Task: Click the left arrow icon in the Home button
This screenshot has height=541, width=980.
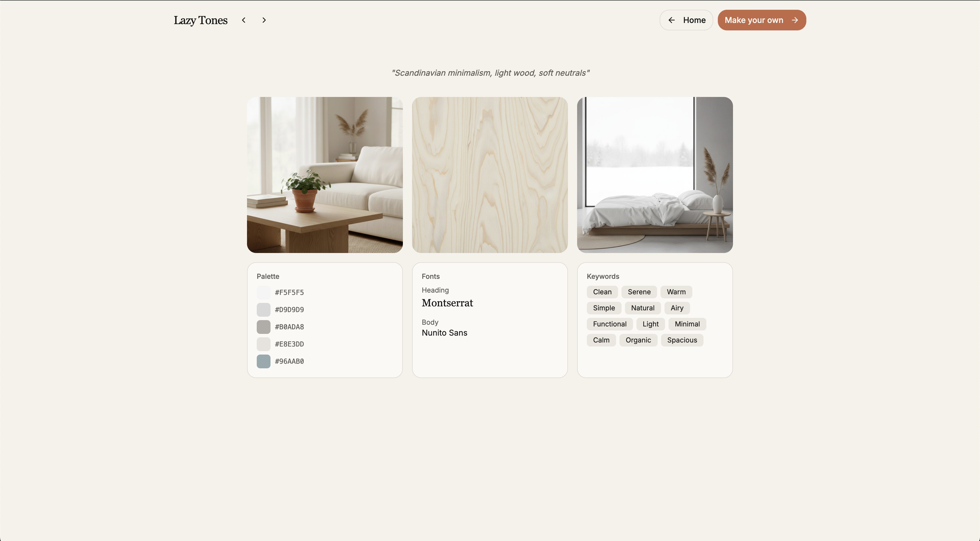Action: point(671,20)
